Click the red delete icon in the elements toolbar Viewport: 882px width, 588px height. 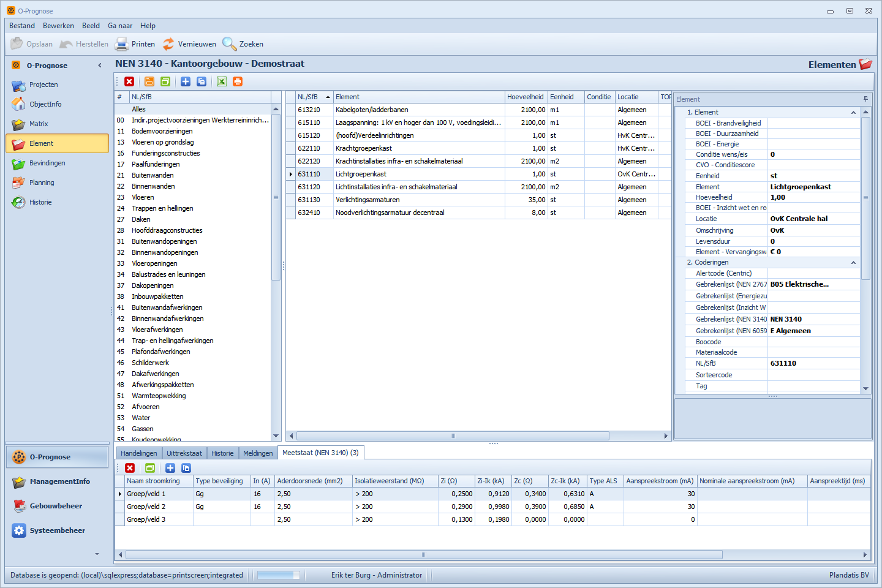[x=129, y=81]
